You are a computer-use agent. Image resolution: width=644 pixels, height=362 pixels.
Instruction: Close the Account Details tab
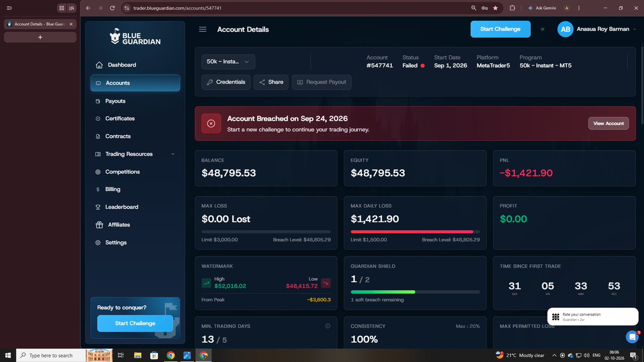(71, 24)
